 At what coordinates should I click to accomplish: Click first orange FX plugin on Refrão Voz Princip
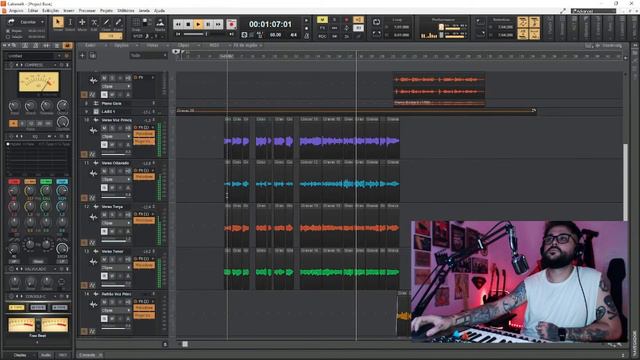(144, 308)
